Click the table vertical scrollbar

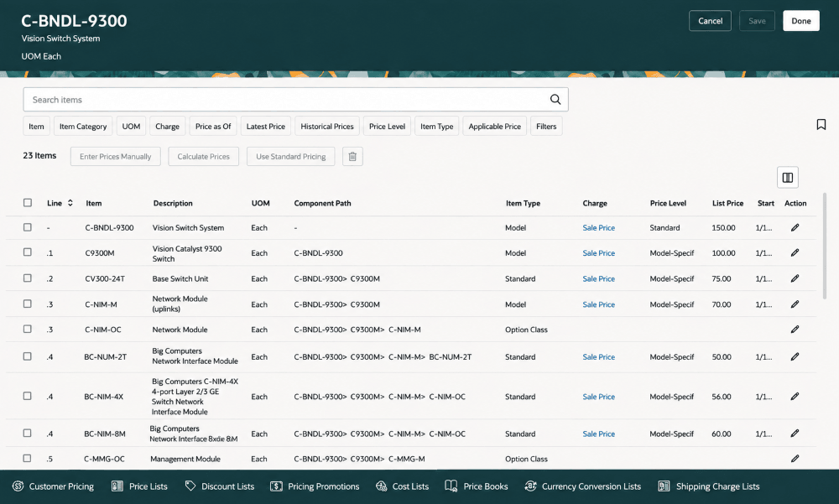coord(825,246)
